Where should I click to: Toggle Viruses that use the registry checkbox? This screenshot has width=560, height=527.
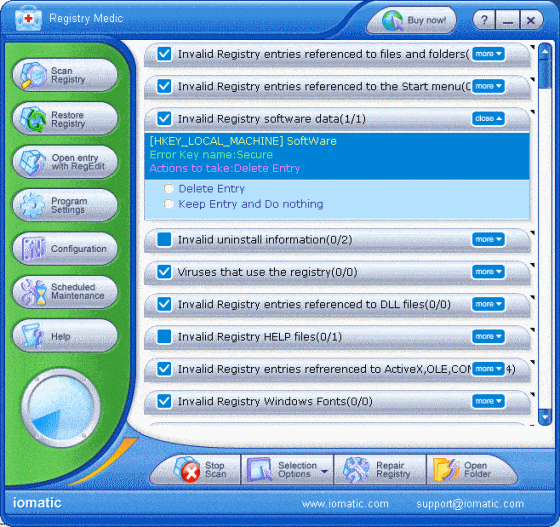pos(164,272)
